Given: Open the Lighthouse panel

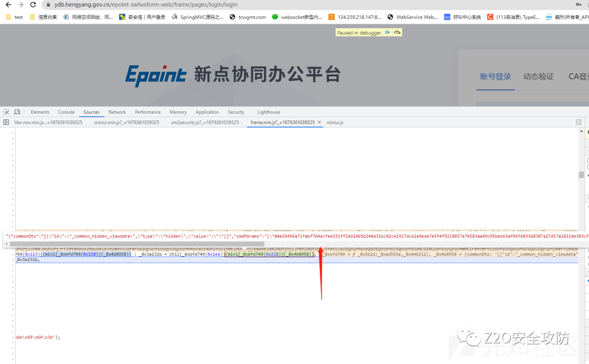Looking at the screenshot, I should point(268,112).
